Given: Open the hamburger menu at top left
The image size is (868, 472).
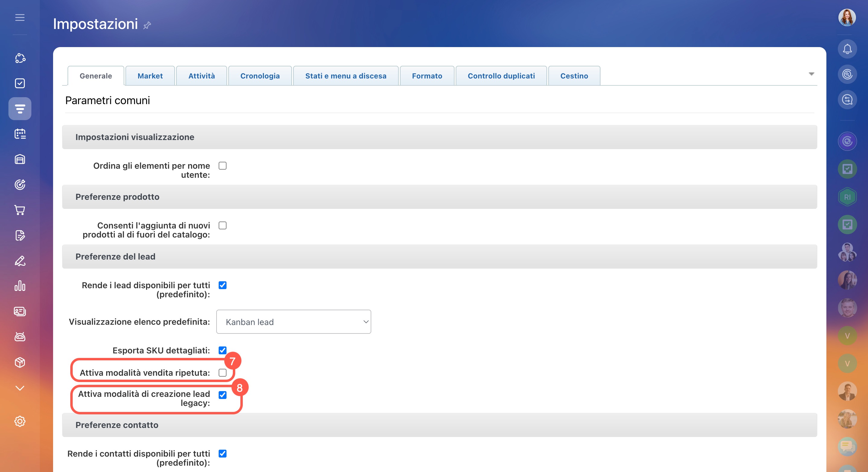Looking at the screenshot, I should (x=20, y=18).
